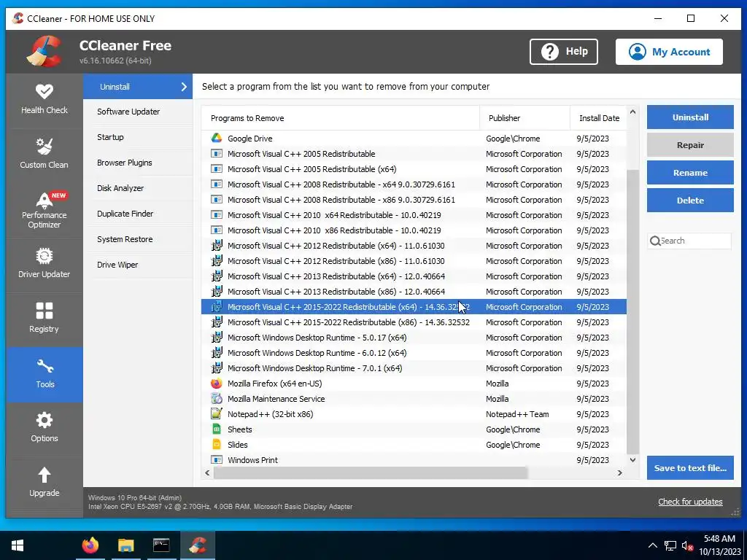Click the Check for updates link
Screen dimensions: 747x560
(x=690, y=502)
